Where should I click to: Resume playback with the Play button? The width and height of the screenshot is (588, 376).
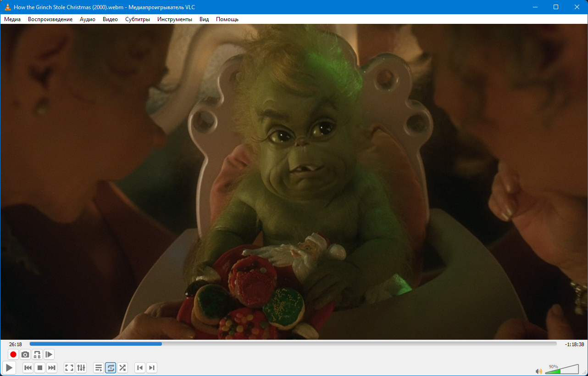click(9, 368)
